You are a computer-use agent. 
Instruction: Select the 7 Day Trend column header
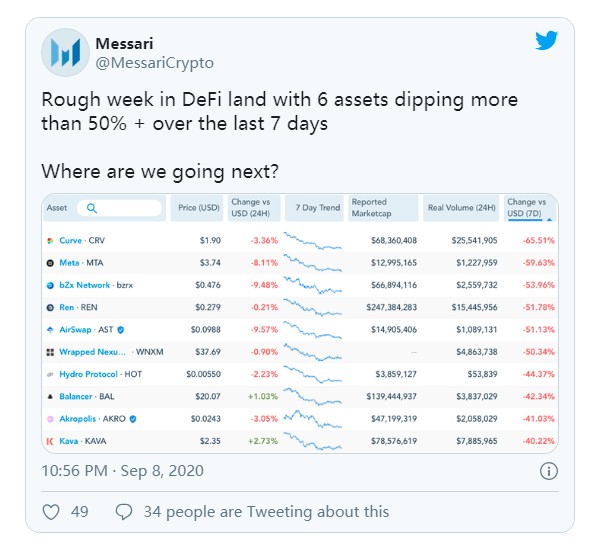coord(314,208)
